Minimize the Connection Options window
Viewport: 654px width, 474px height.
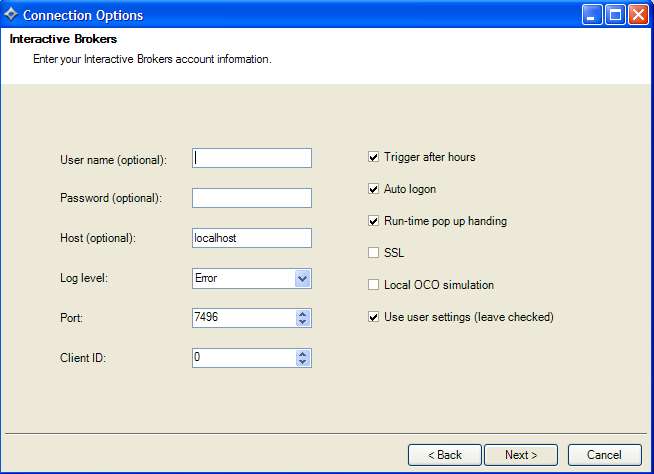592,15
